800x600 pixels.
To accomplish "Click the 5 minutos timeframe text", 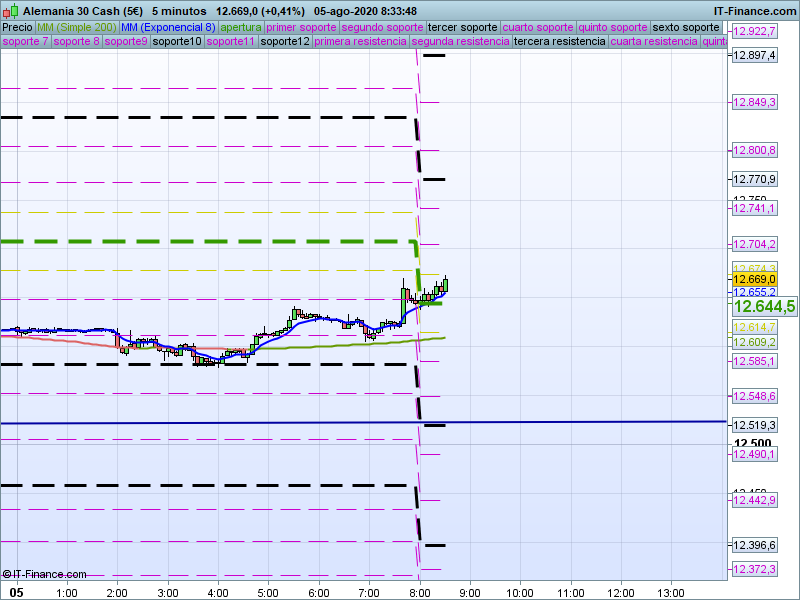I will tap(179, 11).
